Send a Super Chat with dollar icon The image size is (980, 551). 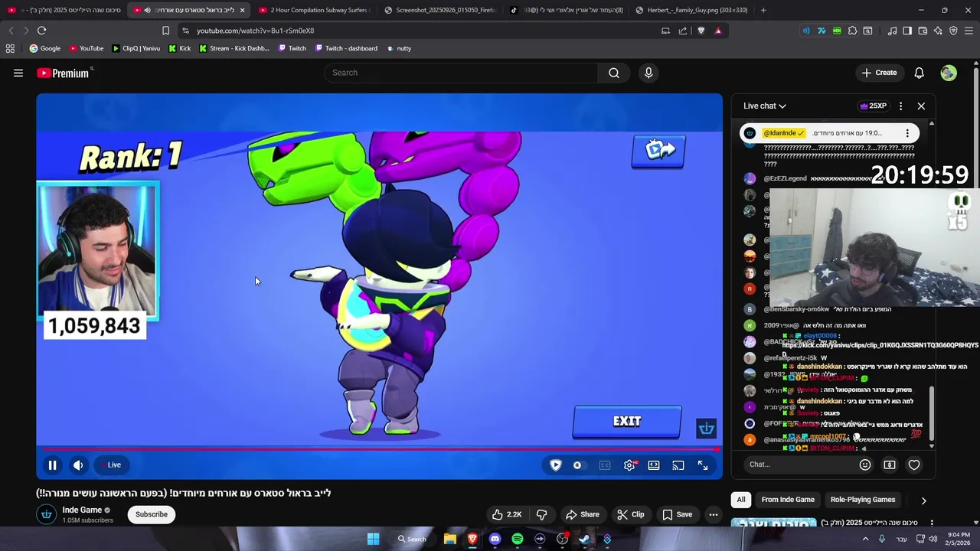click(x=890, y=465)
